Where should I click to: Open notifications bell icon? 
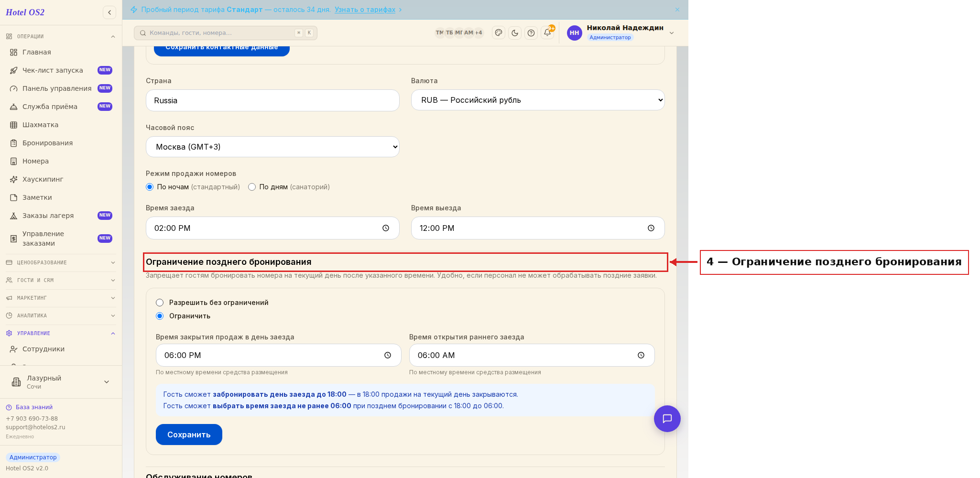click(x=547, y=33)
